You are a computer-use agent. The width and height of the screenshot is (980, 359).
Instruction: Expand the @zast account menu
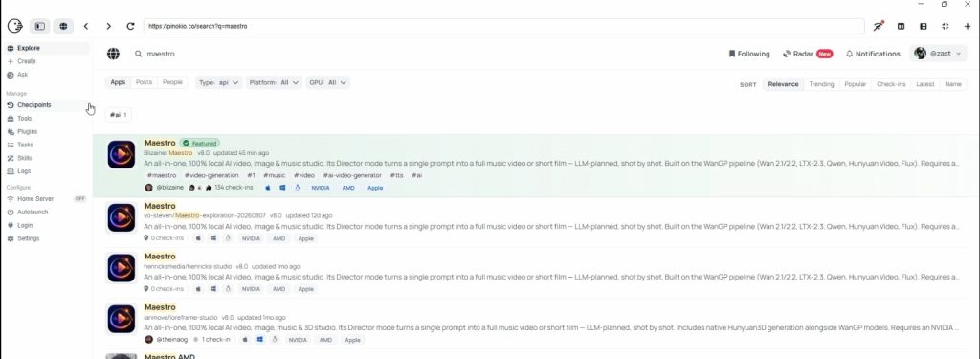click(x=938, y=54)
